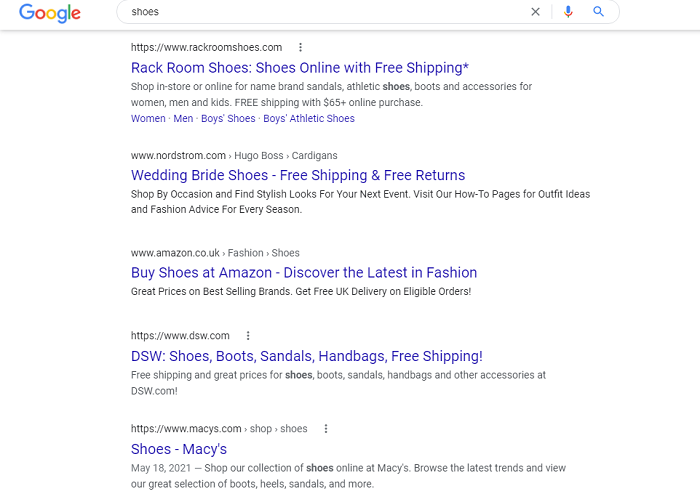The height and width of the screenshot is (494, 700).
Task: Click the 'May 18, 2021' date text
Action: coord(161,468)
